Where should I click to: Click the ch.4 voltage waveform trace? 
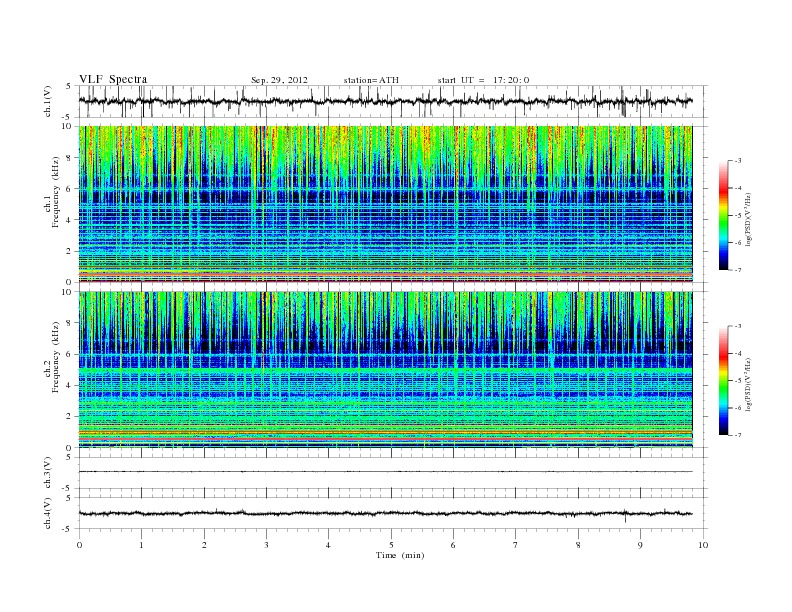[x=385, y=514]
